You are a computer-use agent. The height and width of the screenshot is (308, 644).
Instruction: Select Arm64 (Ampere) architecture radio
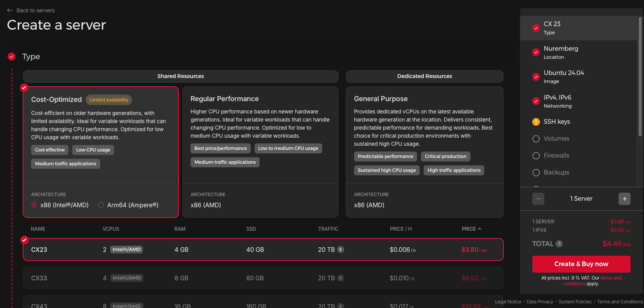tap(101, 205)
